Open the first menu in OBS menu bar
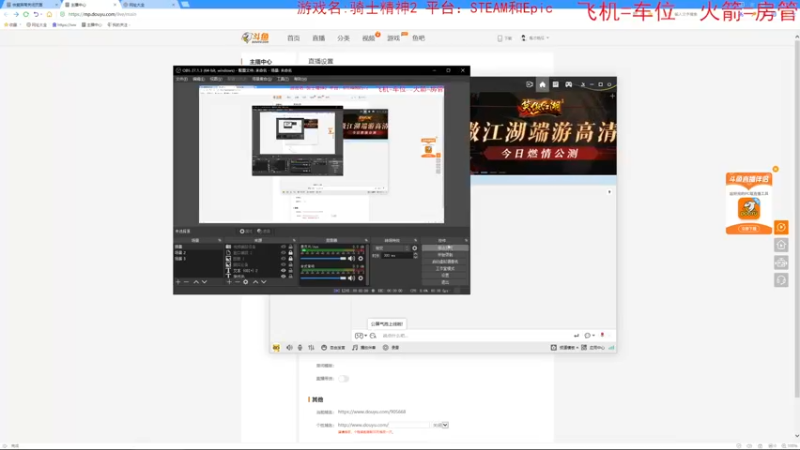The height and width of the screenshot is (450, 800). point(182,79)
